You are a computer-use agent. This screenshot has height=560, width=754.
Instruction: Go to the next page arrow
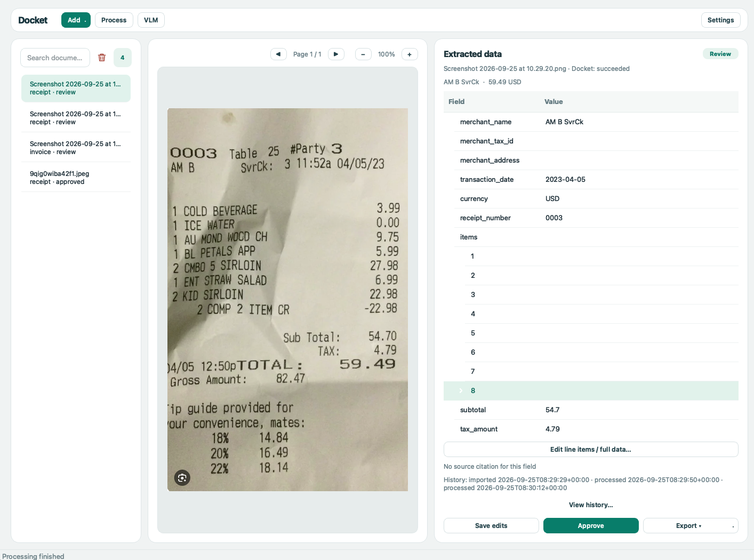(336, 54)
